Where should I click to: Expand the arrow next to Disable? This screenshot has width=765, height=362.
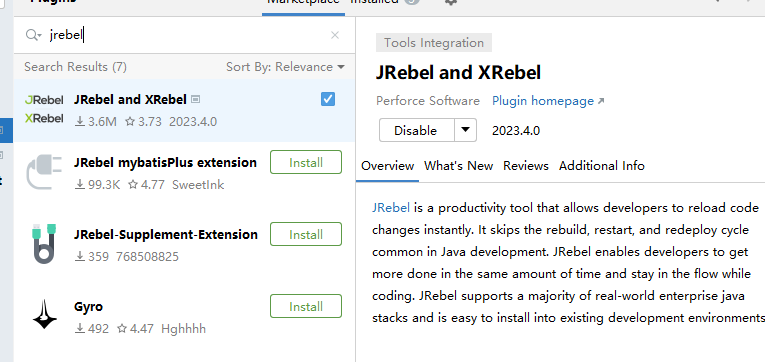465,130
